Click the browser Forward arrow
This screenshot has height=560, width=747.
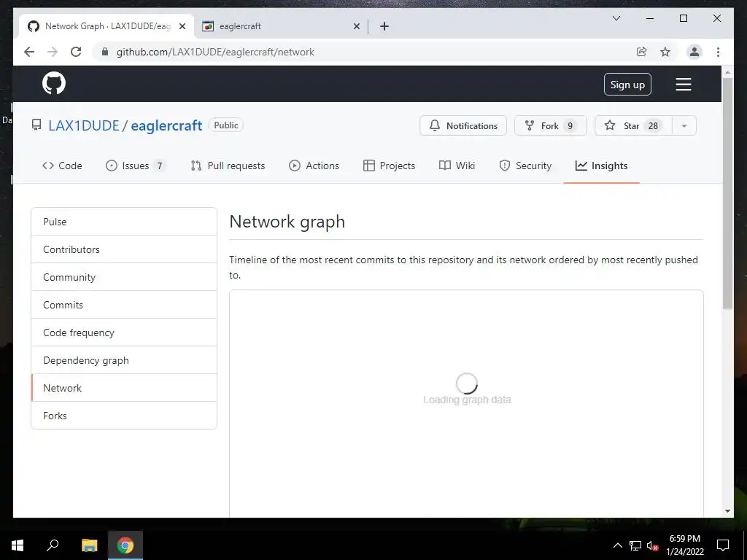point(53,52)
